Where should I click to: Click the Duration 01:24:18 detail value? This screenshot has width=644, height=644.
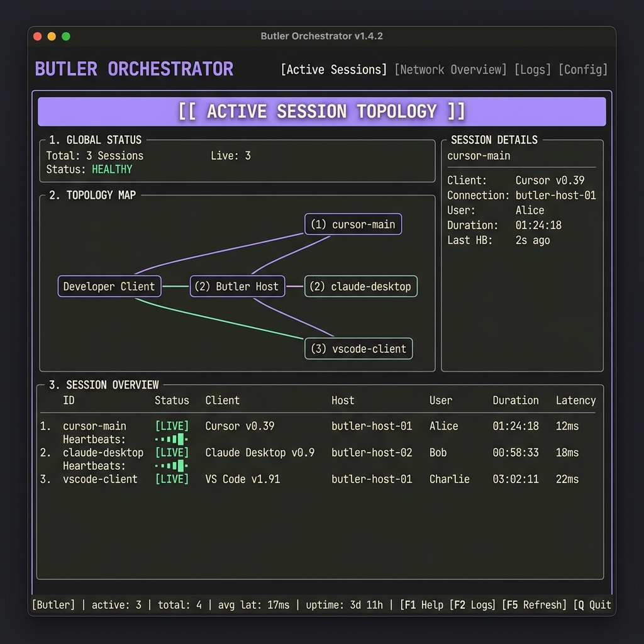coord(538,225)
